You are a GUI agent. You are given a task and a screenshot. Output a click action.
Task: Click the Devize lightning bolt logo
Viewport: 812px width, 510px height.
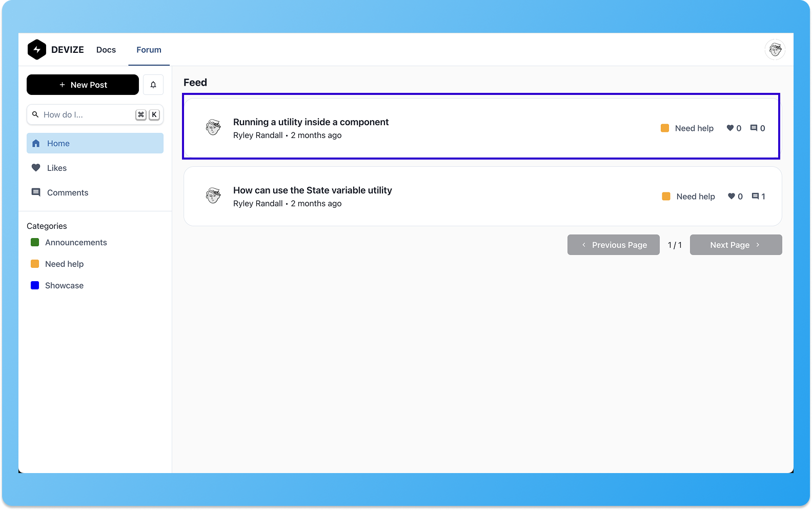coord(37,50)
